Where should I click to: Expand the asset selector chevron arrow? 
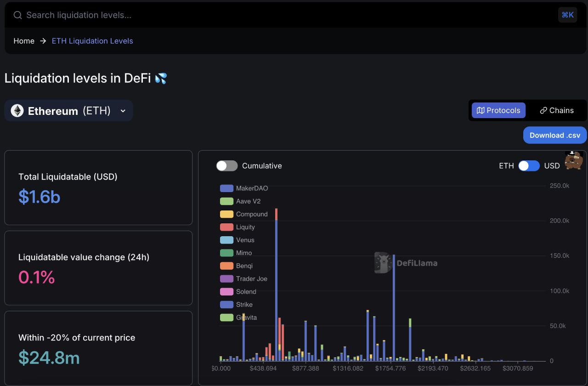[x=123, y=111]
